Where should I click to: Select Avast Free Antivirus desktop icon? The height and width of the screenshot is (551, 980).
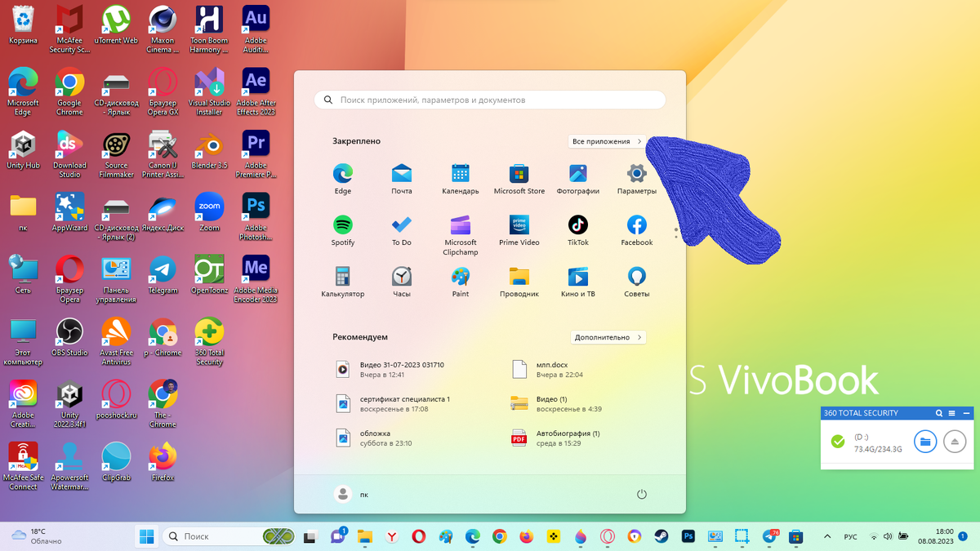[x=116, y=341]
